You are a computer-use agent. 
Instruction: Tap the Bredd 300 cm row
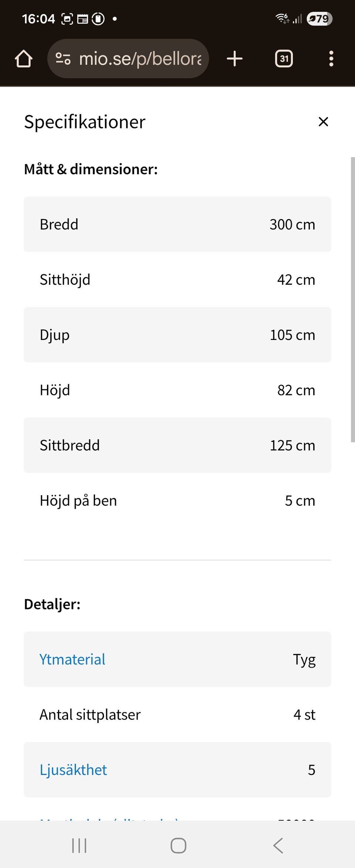click(x=177, y=224)
